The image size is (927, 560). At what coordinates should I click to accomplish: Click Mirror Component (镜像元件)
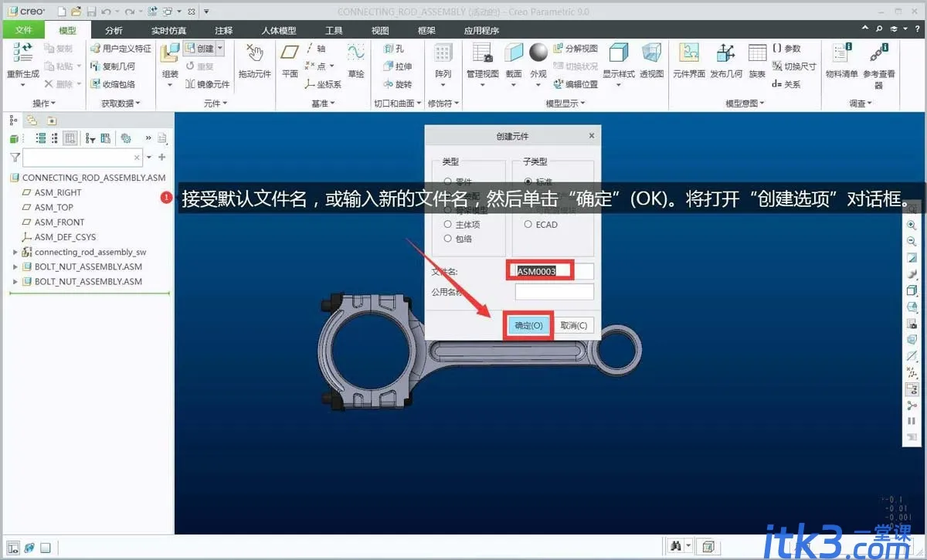pyautogui.click(x=208, y=84)
